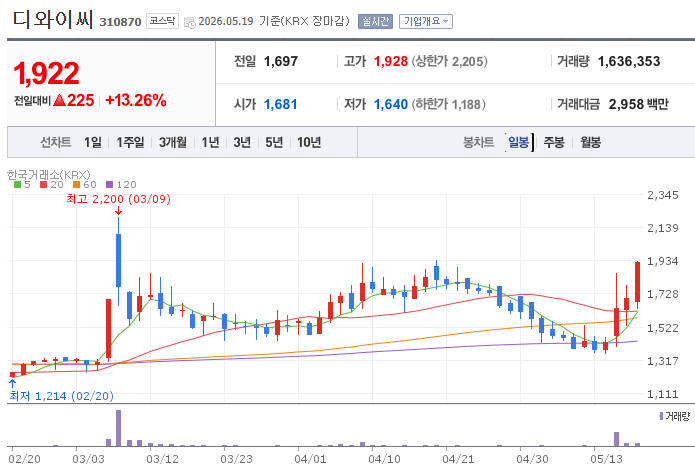This screenshot has width=695, height=473.
Task: Click the 최저 1,214 (02/20) annotation
Action: click(61, 396)
